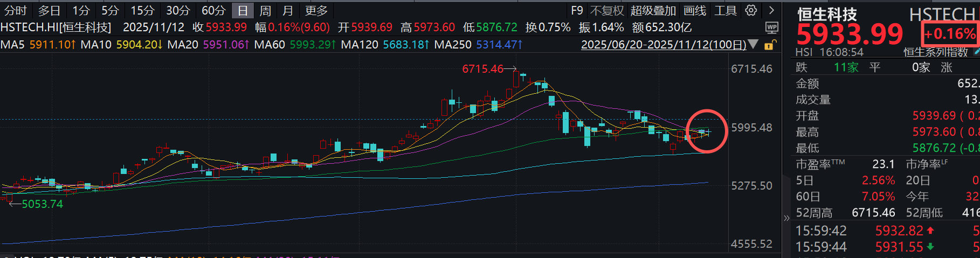The width and height of the screenshot is (980, 258).
Task: Select the 5分 period tab
Action: (110, 11)
